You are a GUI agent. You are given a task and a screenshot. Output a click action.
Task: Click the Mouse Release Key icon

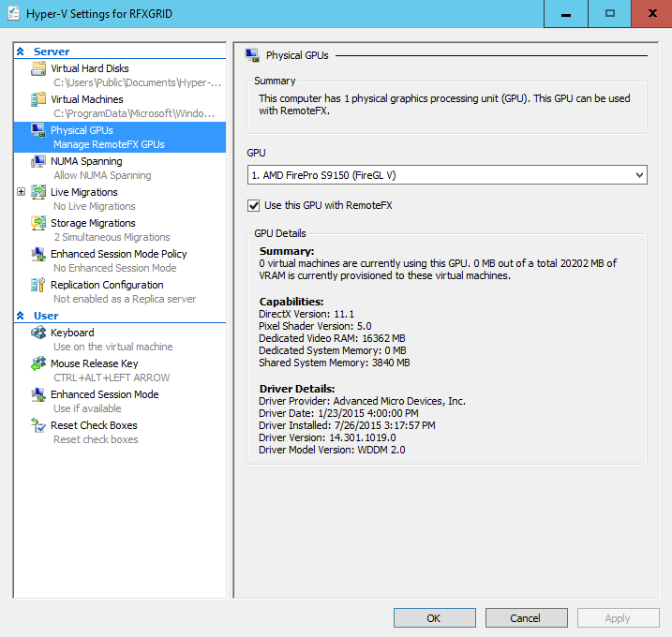pos(38,363)
